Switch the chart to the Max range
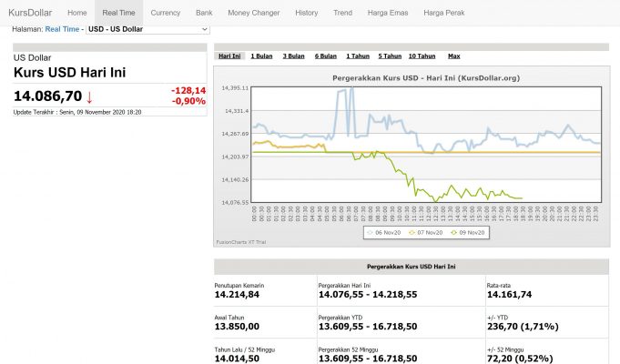This screenshot has width=620, height=364. (x=453, y=56)
